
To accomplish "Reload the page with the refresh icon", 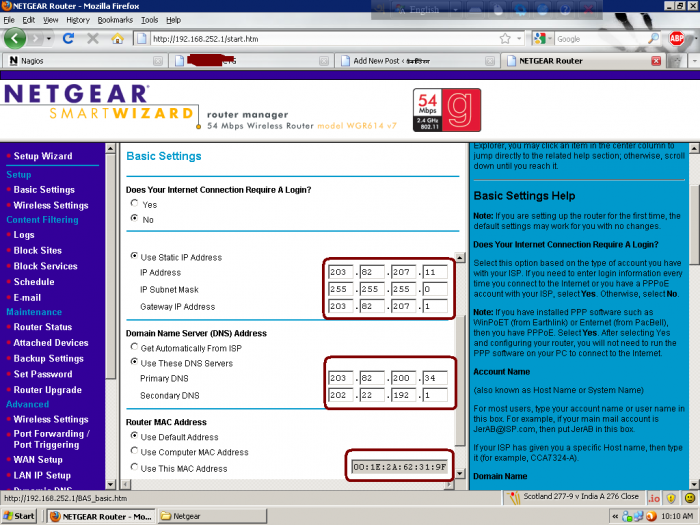I will click(x=68, y=38).
